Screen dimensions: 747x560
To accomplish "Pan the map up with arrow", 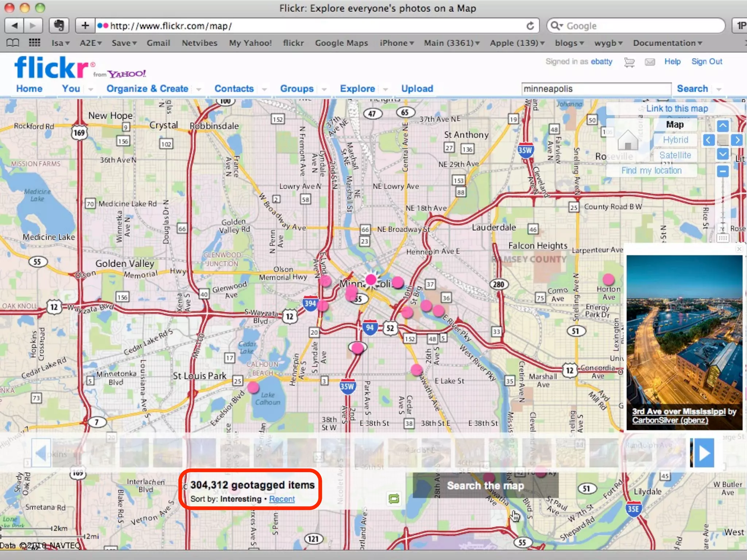I will (723, 126).
